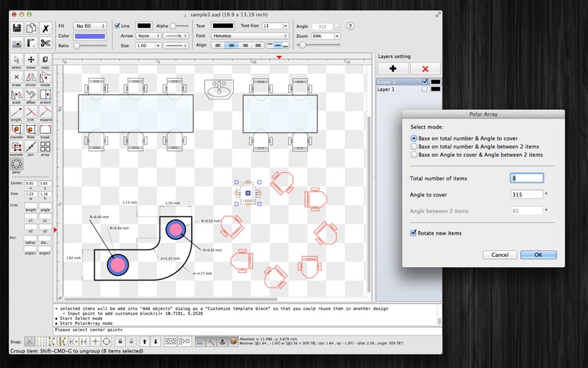The height and width of the screenshot is (368, 588).
Task: Activate the fillet tool
Action: 31,130
